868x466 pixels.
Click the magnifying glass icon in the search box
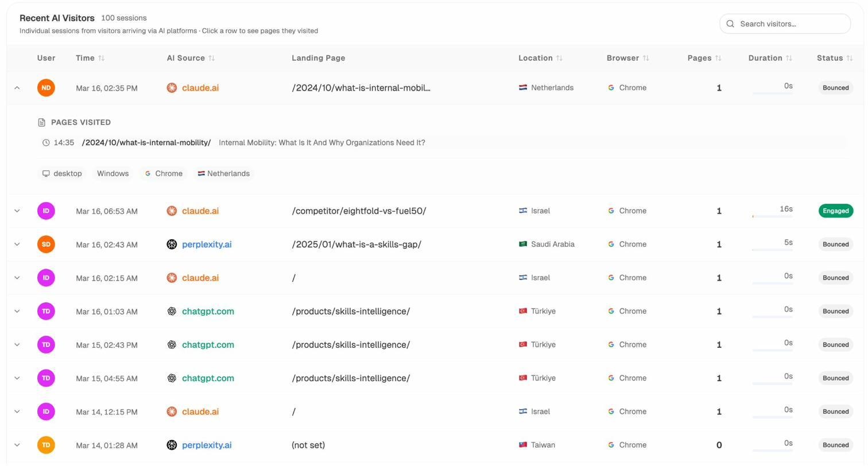point(730,24)
